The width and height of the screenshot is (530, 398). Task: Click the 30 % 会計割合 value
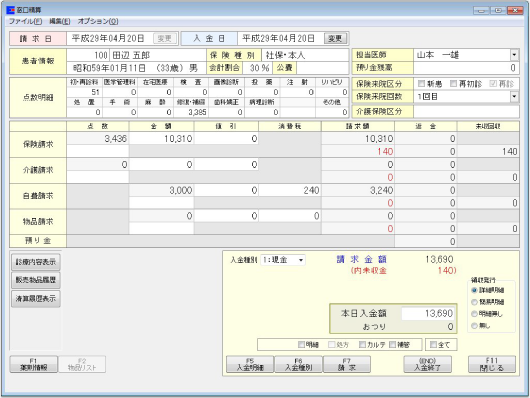(260, 68)
